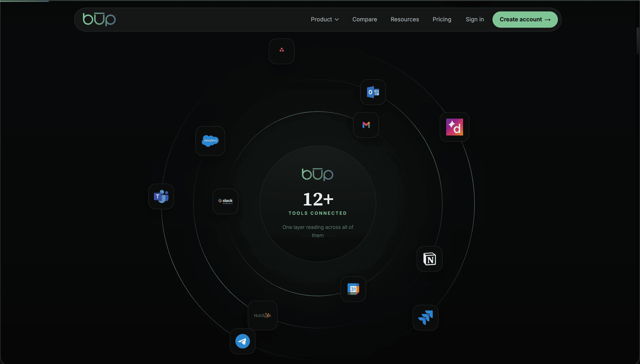Image resolution: width=640 pixels, height=364 pixels.
Task: Go to the Compare page
Action: (x=364, y=19)
